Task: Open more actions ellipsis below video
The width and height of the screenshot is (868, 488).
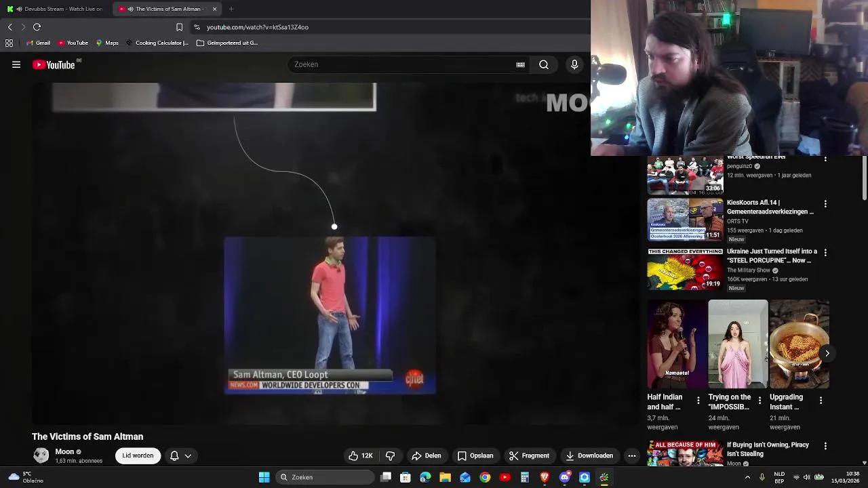Action: [x=632, y=455]
